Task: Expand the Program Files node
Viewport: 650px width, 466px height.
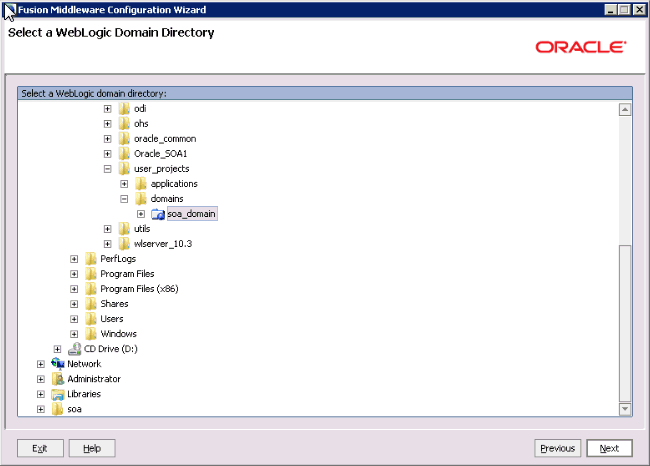Action: tap(74, 274)
